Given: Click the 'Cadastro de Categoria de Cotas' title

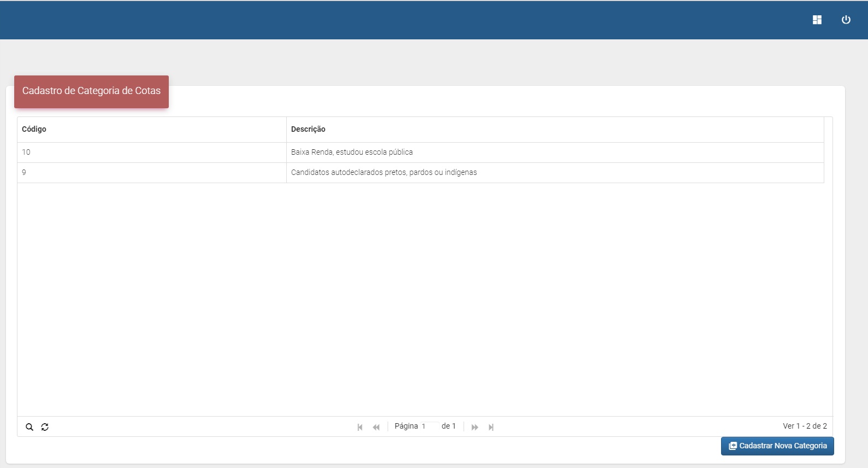Looking at the screenshot, I should point(91,91).
